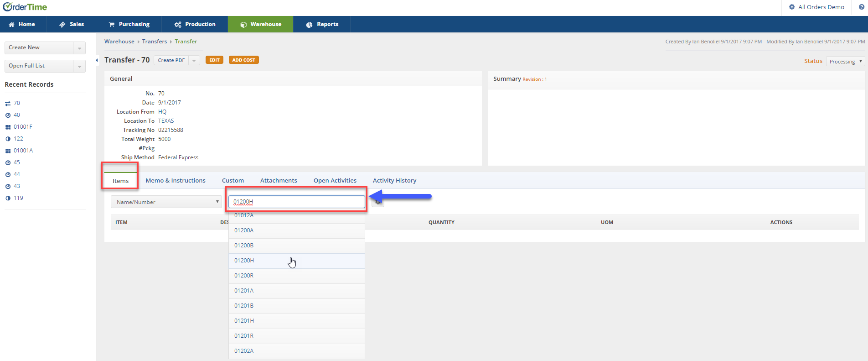Open the Custom tab
Screen dimensions: 868x361
tap(233, 181)
